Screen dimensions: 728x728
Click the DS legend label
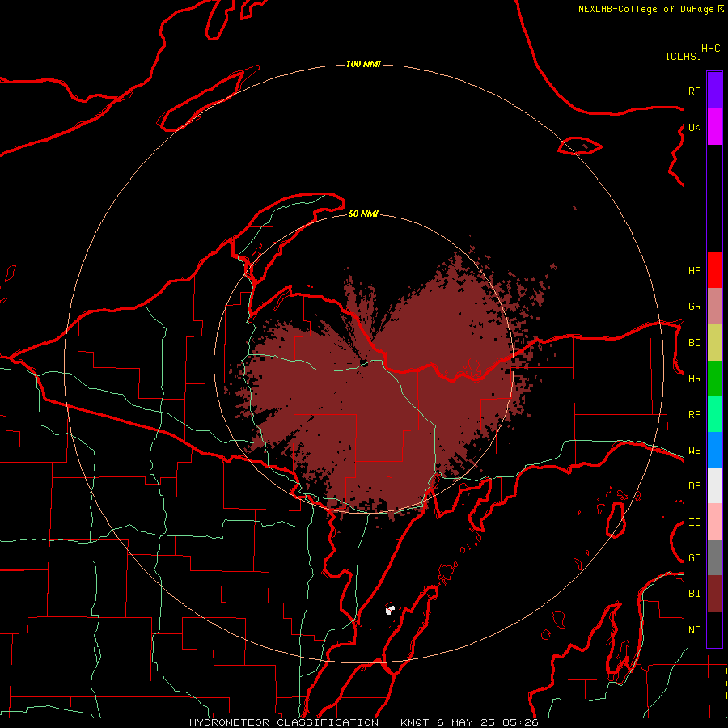(x=694, y=486)
